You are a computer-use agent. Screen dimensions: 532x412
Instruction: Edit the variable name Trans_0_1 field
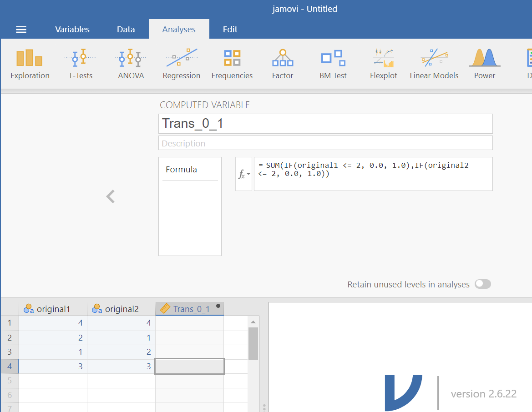[325, 124]
